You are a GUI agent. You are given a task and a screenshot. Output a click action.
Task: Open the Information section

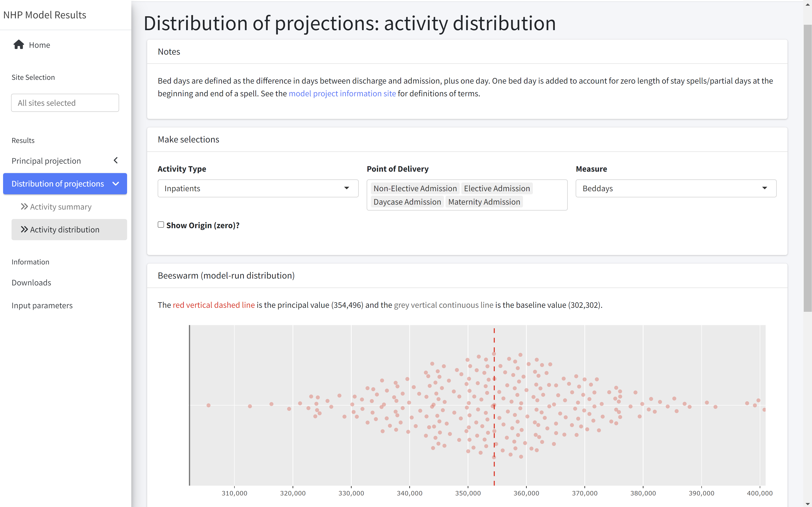[30, 262]
